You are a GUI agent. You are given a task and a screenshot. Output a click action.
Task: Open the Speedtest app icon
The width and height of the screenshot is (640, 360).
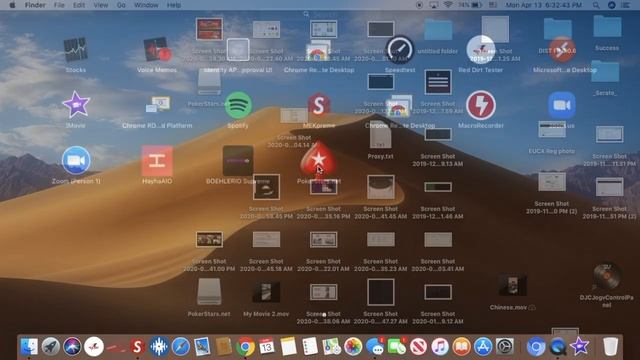tap(400, 50)
